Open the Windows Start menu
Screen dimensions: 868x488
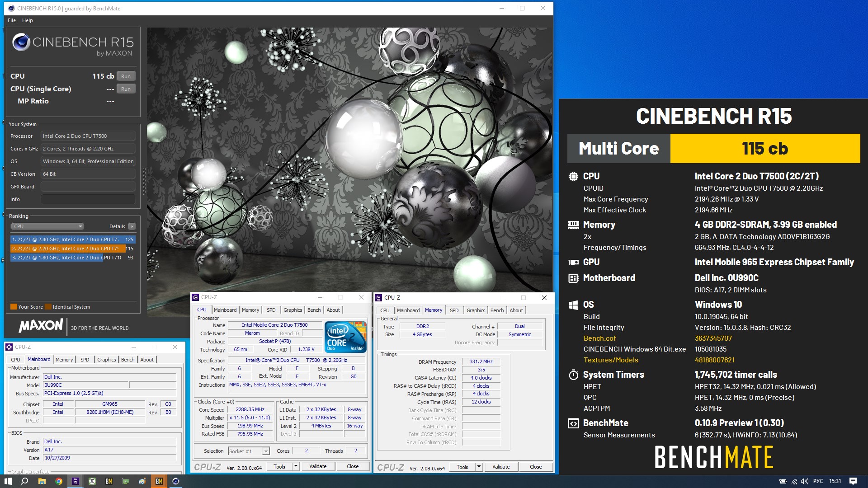coord(8,481)
